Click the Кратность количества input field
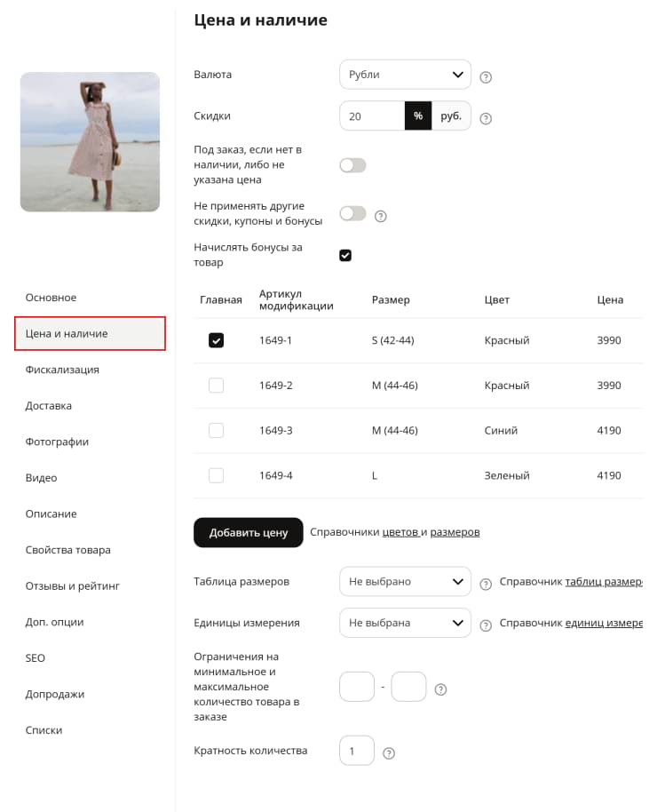This screenshot has width=657, height=812. [357, 751]
